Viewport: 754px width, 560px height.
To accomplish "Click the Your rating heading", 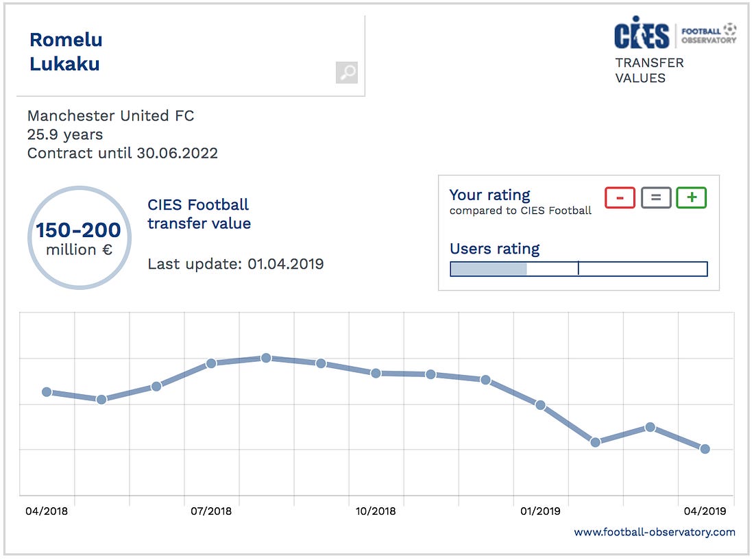I will coord(489,195).
